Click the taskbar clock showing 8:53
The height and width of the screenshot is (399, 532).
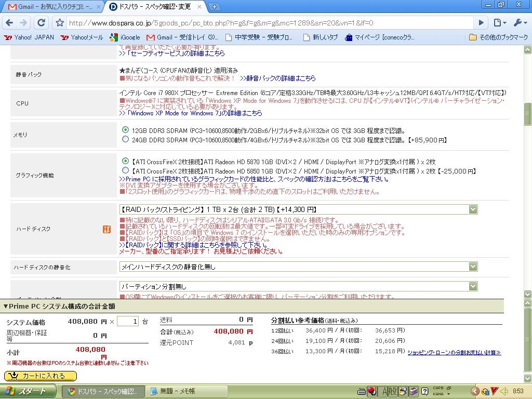coord(518,391)
